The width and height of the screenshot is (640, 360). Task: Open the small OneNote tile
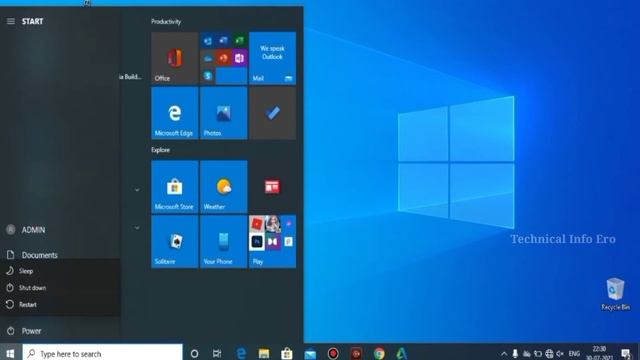pyautogui.click(x=240, y=58)
